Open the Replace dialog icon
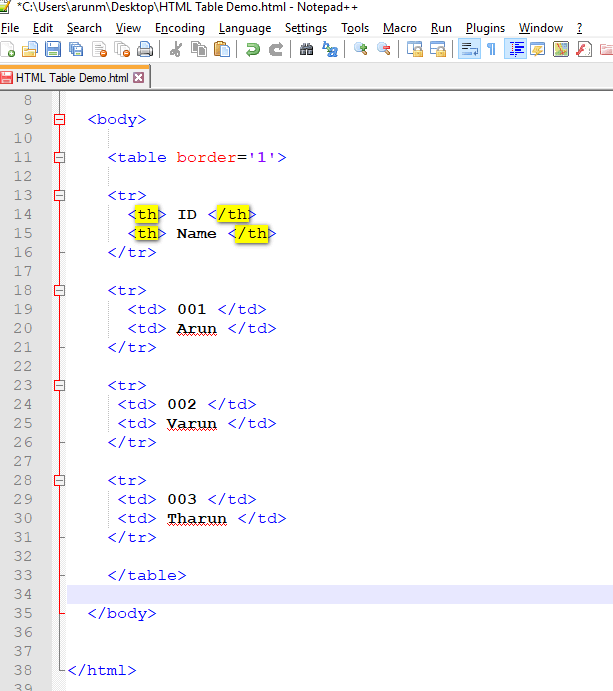Image resolution: width=613 pixels, height=691 pixels. pyautogui.click(x=330, y=49)
